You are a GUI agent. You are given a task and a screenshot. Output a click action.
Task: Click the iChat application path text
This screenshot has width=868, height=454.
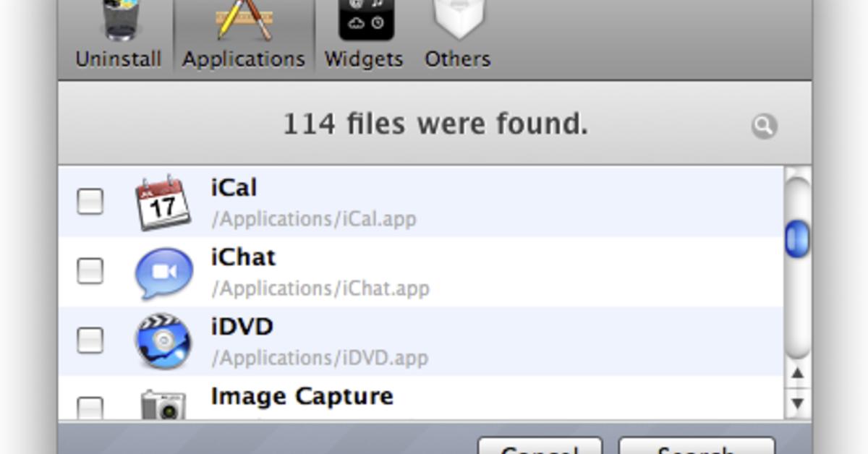pyautogui.click(x=320, y=288)
